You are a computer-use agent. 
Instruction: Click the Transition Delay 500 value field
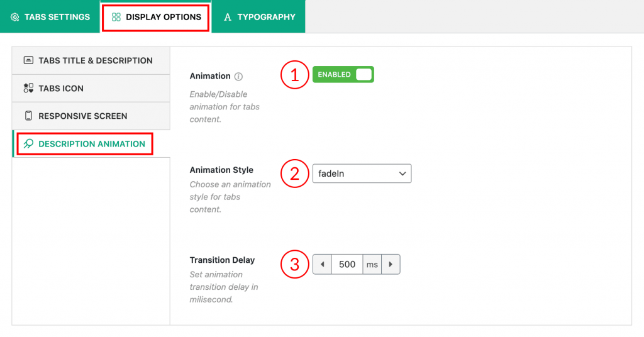click(347, 264)
